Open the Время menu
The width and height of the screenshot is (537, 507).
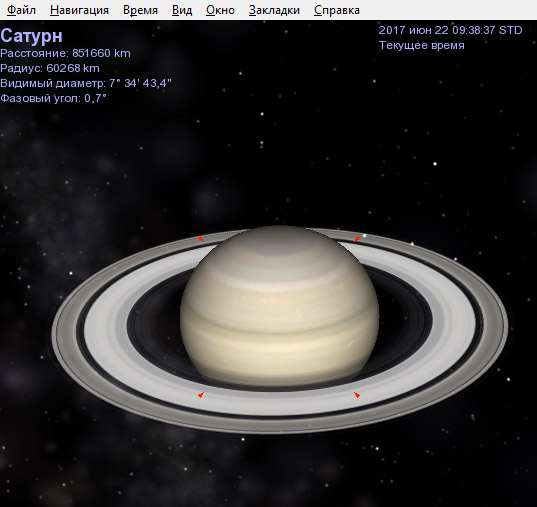point(140,10)
